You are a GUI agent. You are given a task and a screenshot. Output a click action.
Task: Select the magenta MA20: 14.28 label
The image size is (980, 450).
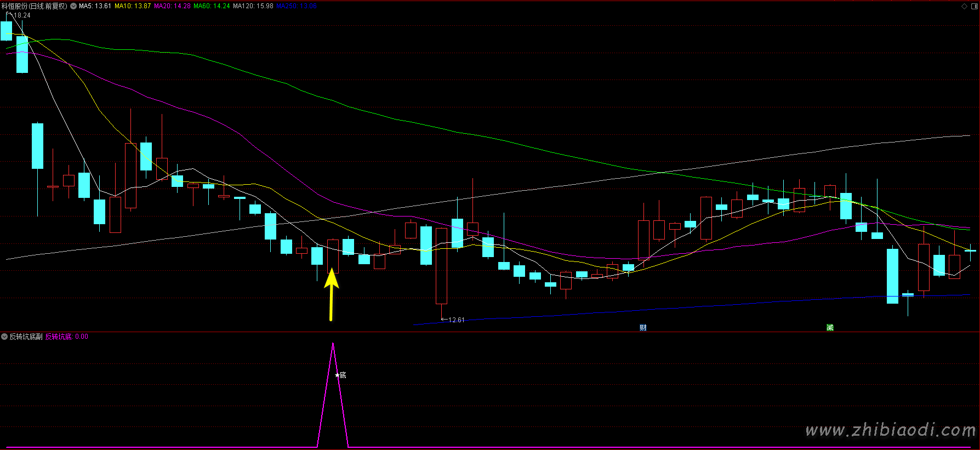(172, 6)
